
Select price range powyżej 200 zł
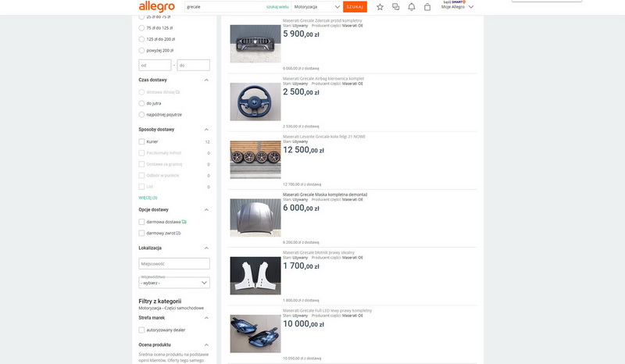(x=141, y=50)
